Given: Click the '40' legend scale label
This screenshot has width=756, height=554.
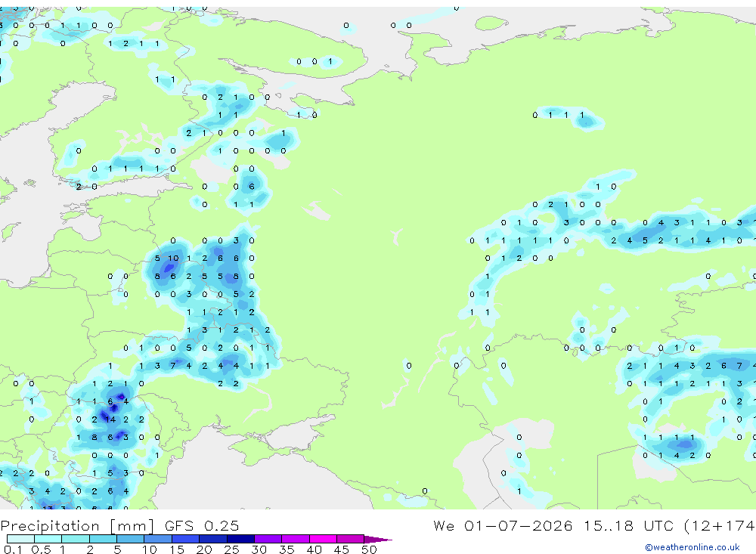Looking at the screenshot, I should coord(314,549).
